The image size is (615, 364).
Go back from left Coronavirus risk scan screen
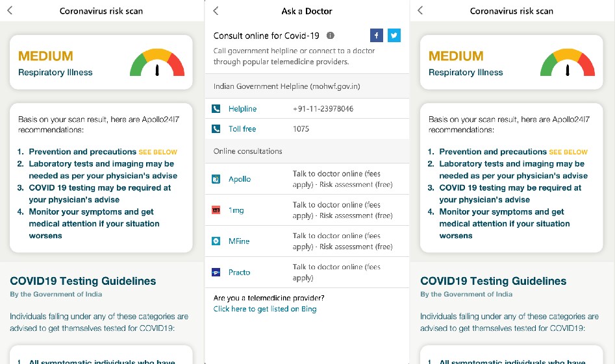10,10
